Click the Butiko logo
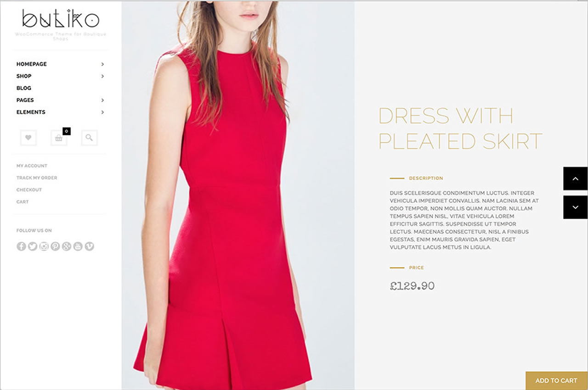This screenshot has height=390, width=588. [61, 19]
